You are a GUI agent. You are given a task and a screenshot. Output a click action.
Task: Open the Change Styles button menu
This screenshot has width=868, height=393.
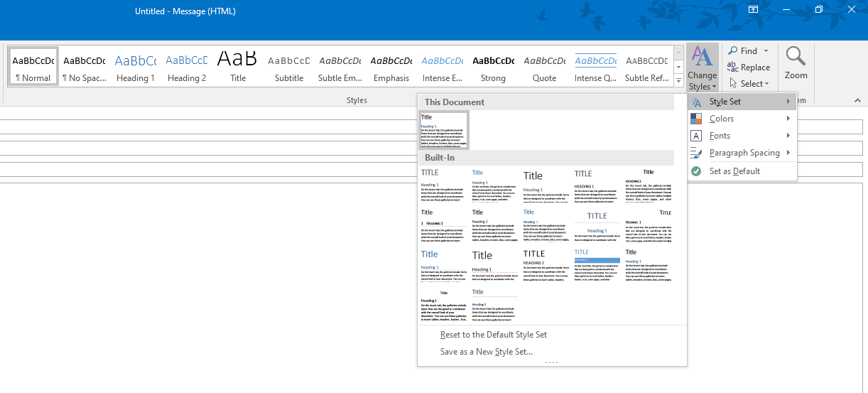pos(702,68)
